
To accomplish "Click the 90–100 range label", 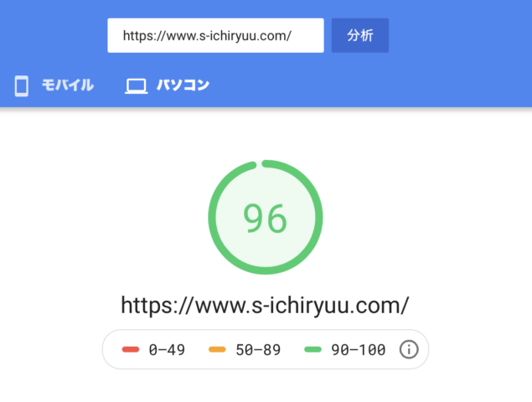I will [357, 350].
